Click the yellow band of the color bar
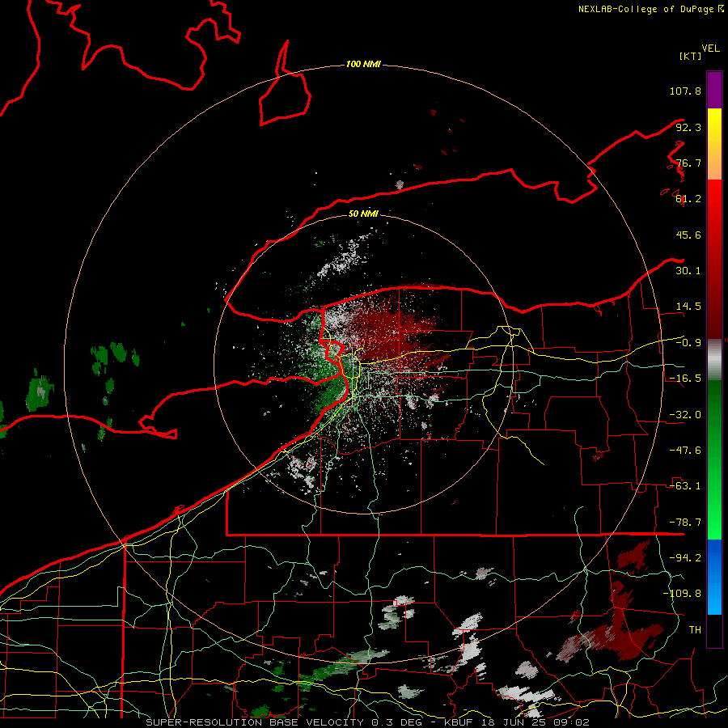This screenshot has width=728, height=728. pyautogui.click(x=714, y=125)
